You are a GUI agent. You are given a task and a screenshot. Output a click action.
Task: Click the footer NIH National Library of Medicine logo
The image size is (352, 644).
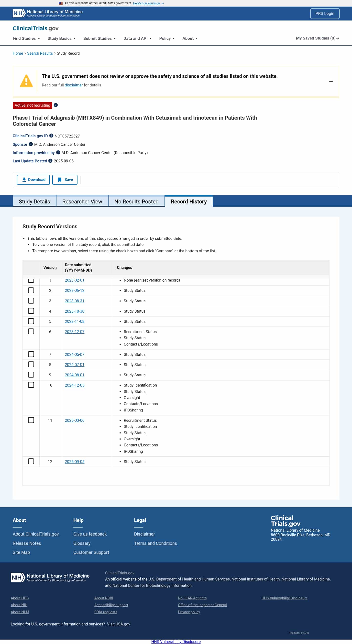coord(50,578)
